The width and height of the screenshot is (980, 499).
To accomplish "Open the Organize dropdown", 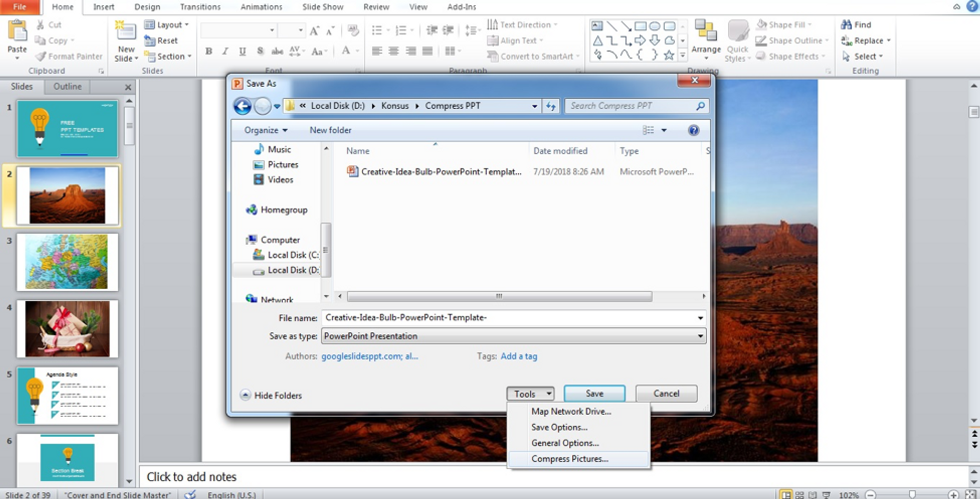I will click(x=266, y=130).
